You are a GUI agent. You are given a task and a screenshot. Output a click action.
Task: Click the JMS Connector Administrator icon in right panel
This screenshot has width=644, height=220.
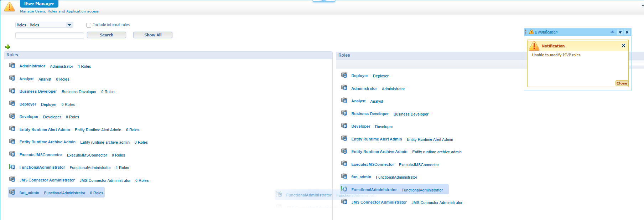[344, 202]
